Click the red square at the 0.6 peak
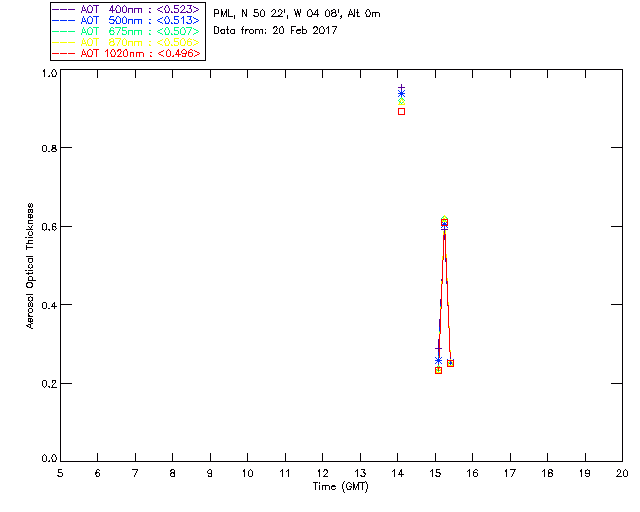This screenshot has width=640, height=512. (x=444, y=223)
